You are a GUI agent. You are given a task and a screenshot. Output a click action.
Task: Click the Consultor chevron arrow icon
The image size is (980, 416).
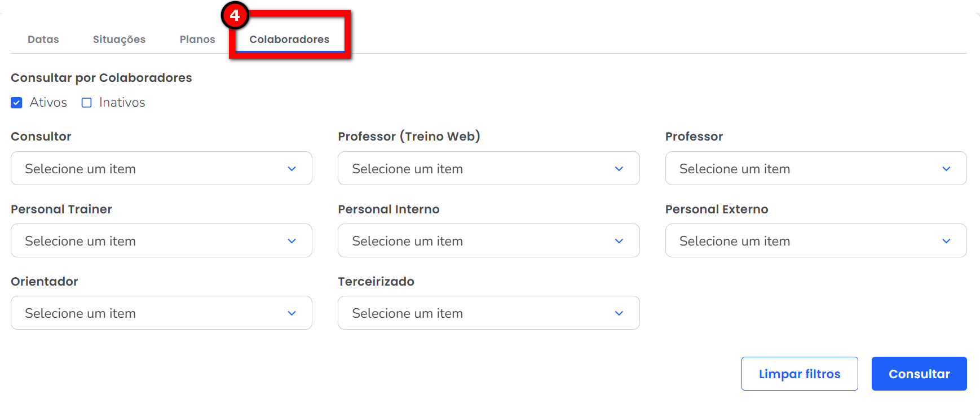pos(292,169)
